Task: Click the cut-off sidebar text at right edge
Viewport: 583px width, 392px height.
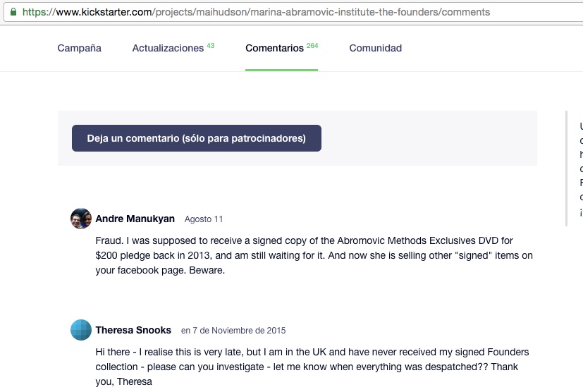Action: point(580,169)
